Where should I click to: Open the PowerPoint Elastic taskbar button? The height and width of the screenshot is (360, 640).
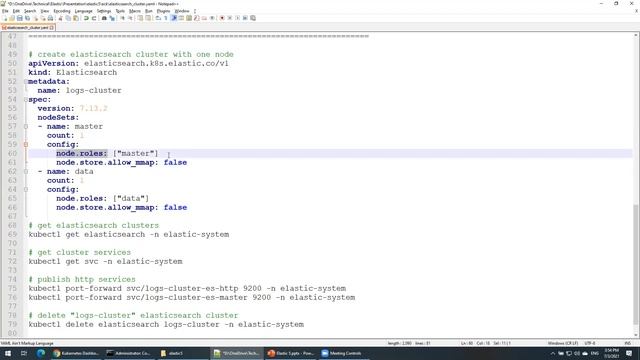291,353
